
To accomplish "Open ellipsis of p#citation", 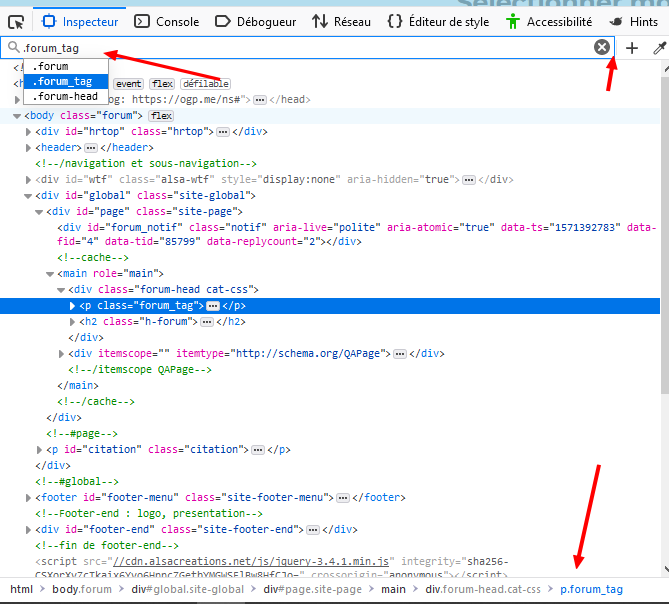I will tap(258, 450).
